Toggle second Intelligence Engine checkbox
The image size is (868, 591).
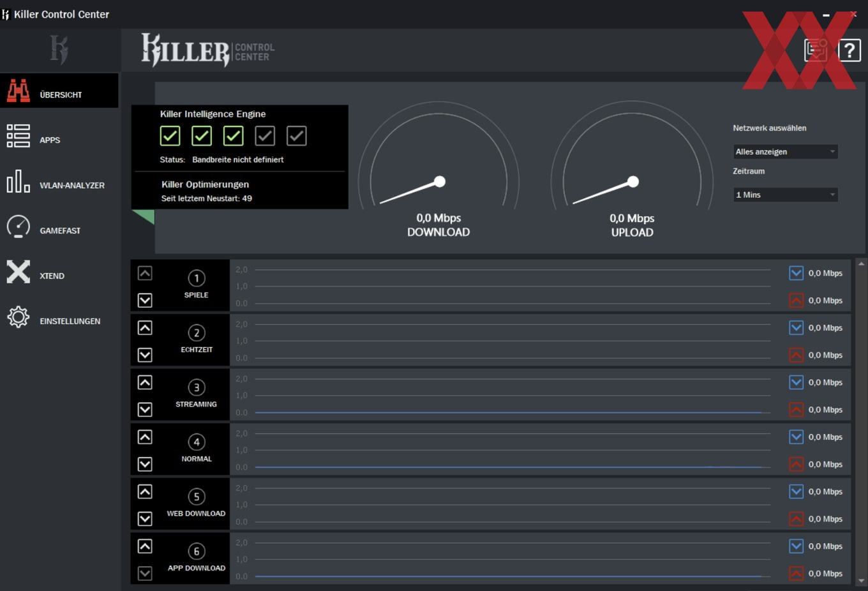(x=202, y=135)
